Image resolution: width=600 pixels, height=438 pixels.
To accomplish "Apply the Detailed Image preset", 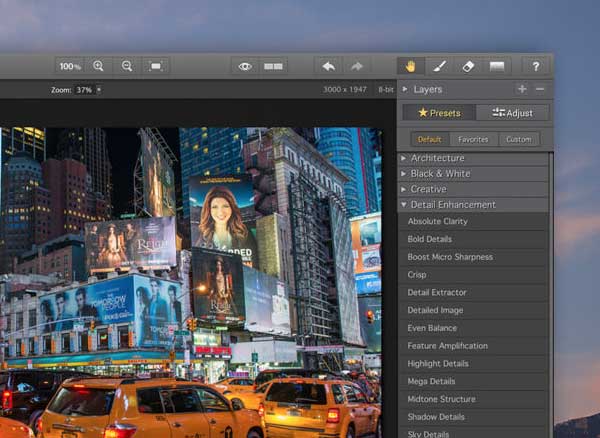I will [x=473, y=310].
